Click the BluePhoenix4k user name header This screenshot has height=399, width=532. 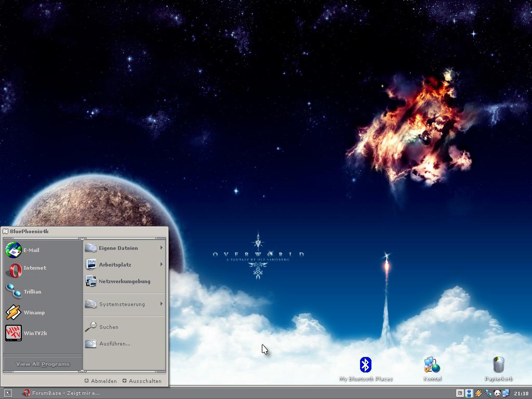[x=29, y=231]
